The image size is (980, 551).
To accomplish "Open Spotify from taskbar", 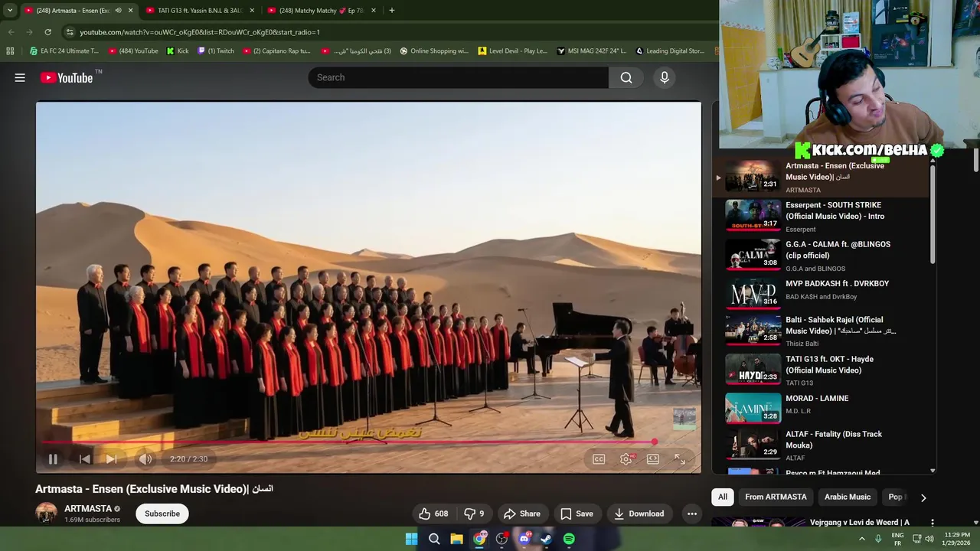I will pos(569,539).
